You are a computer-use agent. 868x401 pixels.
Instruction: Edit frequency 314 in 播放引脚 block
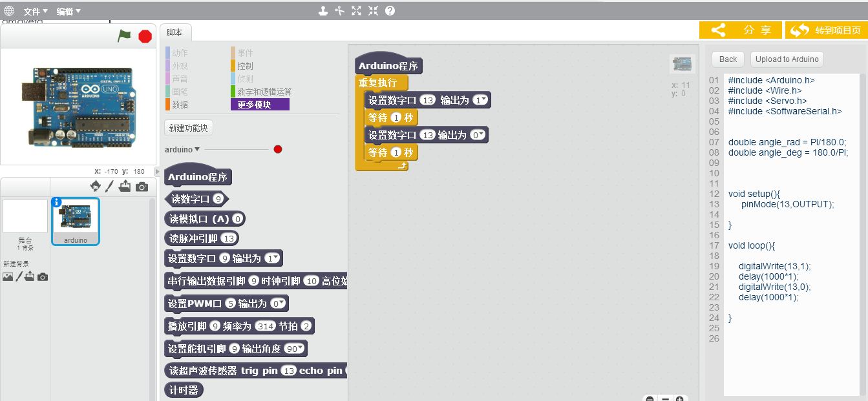click(266, 326)
